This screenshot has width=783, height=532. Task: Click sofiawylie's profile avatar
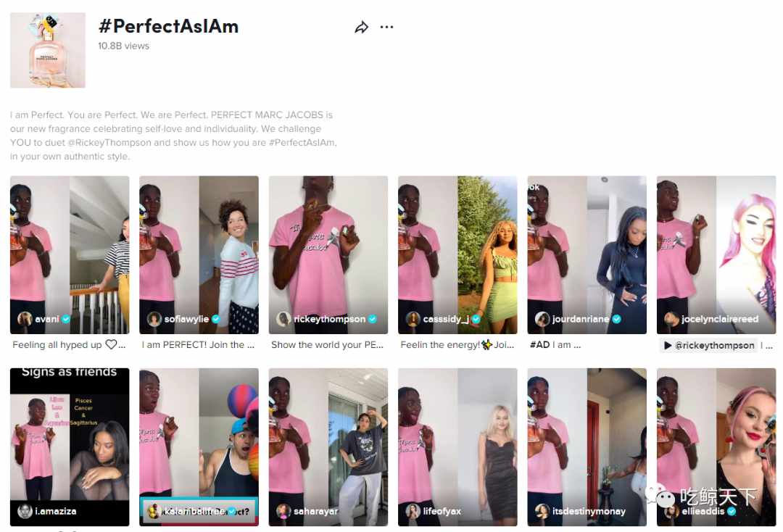(x=154, y=319)
